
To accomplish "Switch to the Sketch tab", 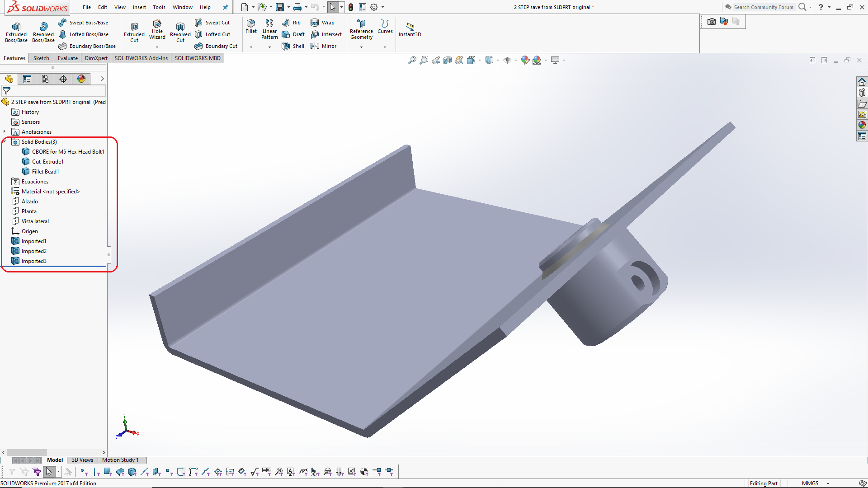I will [x=41, y=58].
